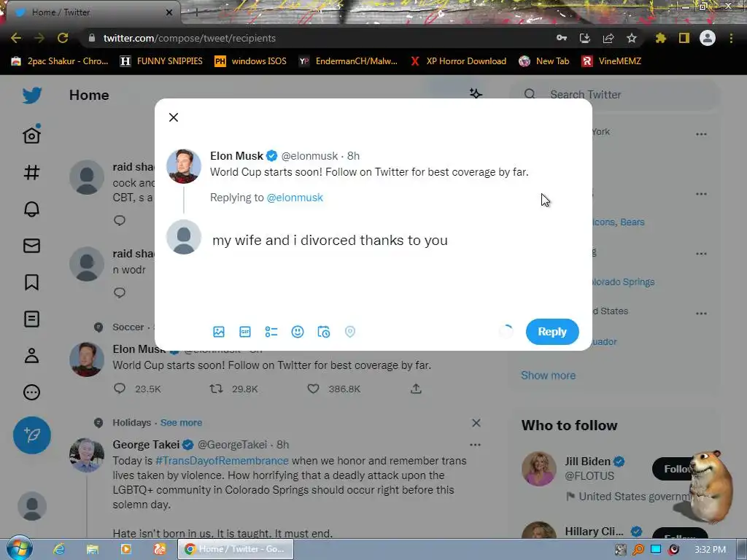Screen dimensions: 747x560
Task: Click Show more under trends
Action: 549,376
